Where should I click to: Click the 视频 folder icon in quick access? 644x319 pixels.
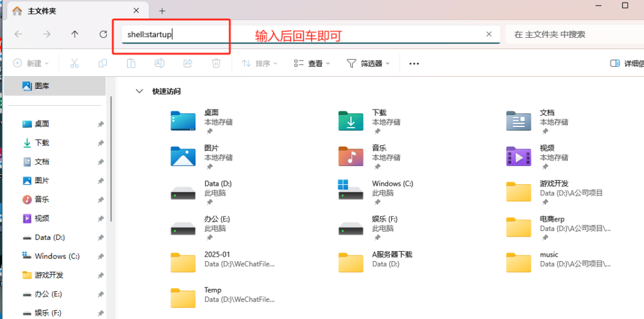coord(518,156)
